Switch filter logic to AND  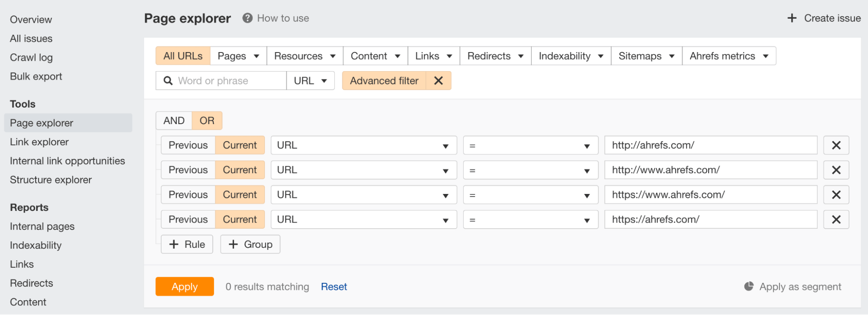[174, 121]
